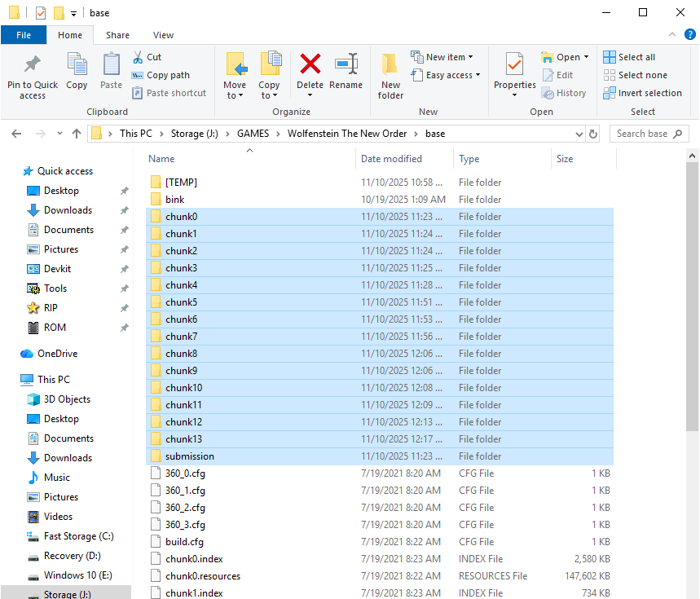Click Invert selection in ribbon

pyautogui.click(x=642, y=93)
